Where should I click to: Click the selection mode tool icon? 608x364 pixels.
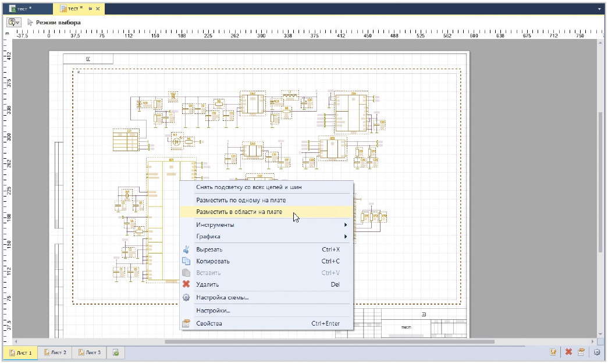pyautogui.click(x=30, y=22)
